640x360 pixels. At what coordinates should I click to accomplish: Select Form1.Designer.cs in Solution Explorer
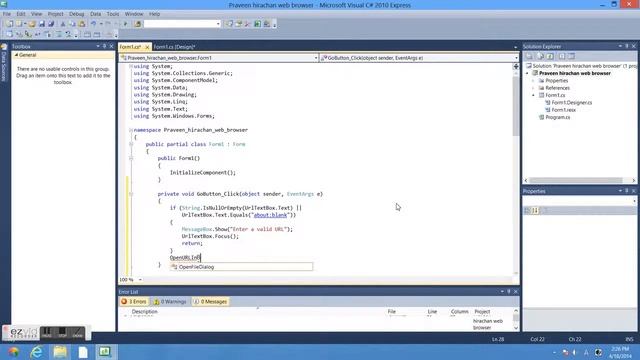(x=571, y=102)
